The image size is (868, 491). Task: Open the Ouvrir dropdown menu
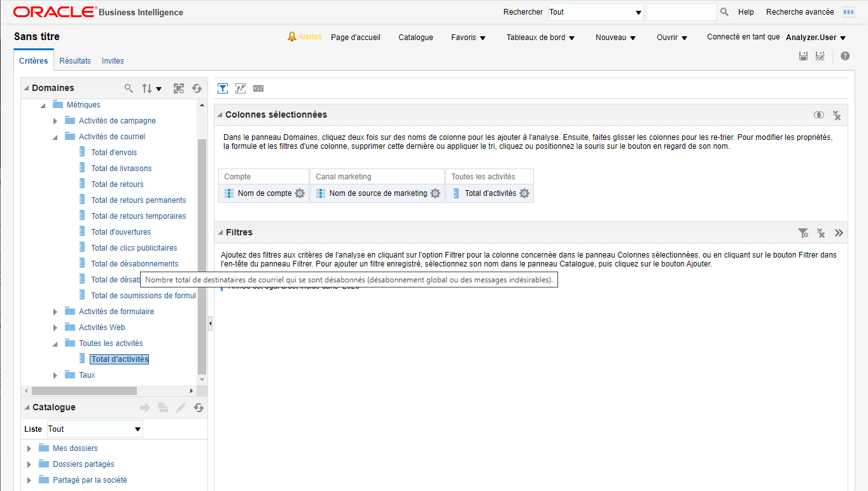coord(672,38)
